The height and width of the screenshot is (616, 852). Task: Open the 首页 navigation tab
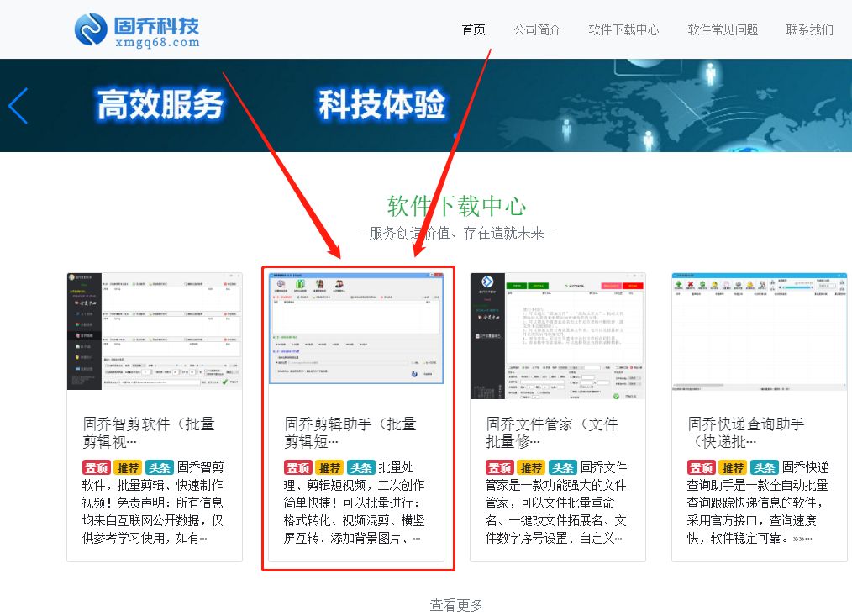point(473,29)
